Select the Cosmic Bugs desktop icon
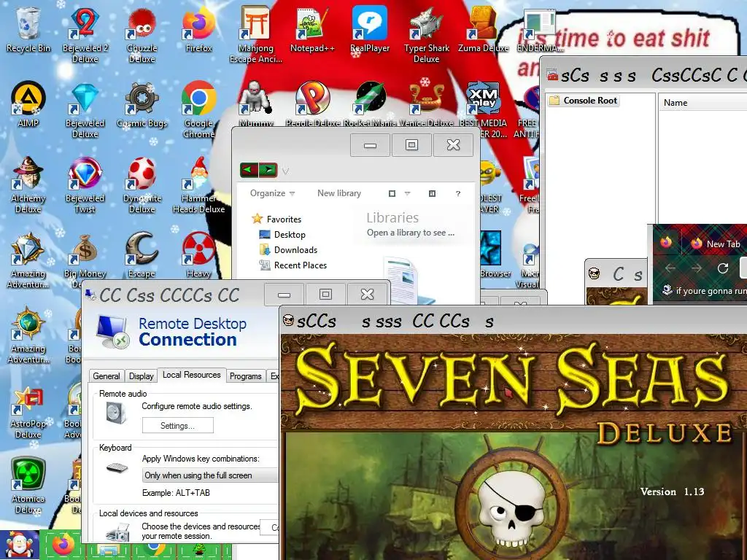The image size is (747, 560). 142,105
